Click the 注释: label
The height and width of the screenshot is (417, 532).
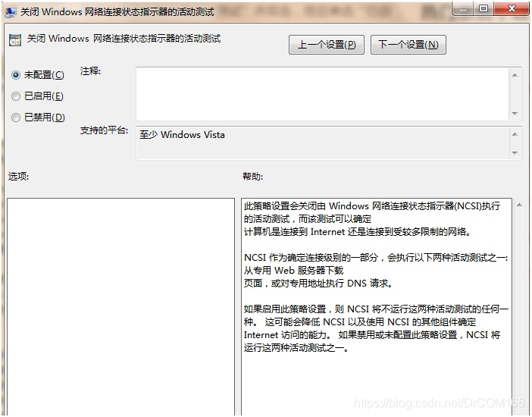click(90, 71)
